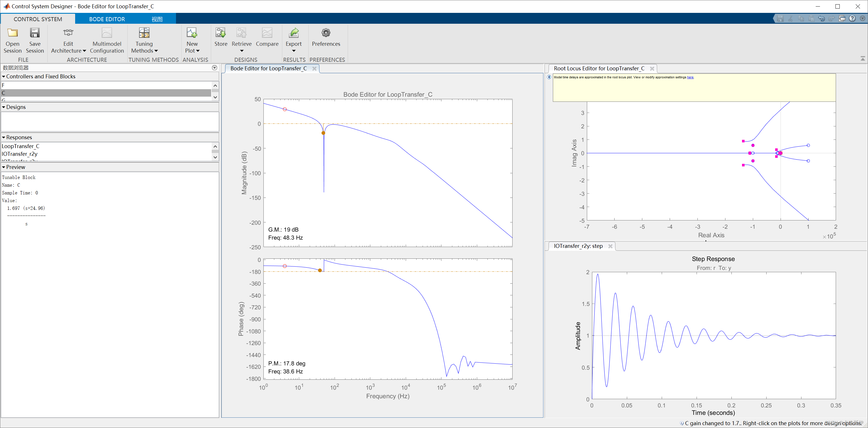Select the IOTransfer_r2y: step tab
Screen dimensions: 868x428
(578, 246)
